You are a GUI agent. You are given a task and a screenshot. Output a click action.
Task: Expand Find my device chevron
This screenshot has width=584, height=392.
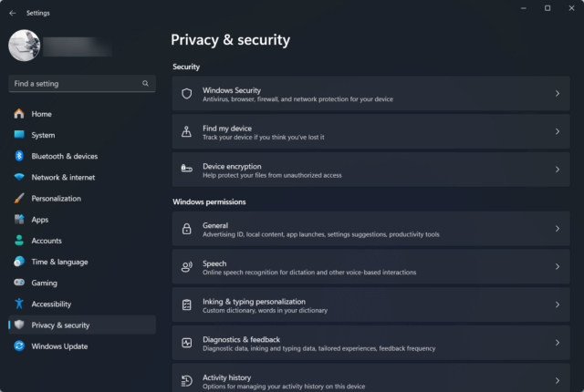[558, 131]
